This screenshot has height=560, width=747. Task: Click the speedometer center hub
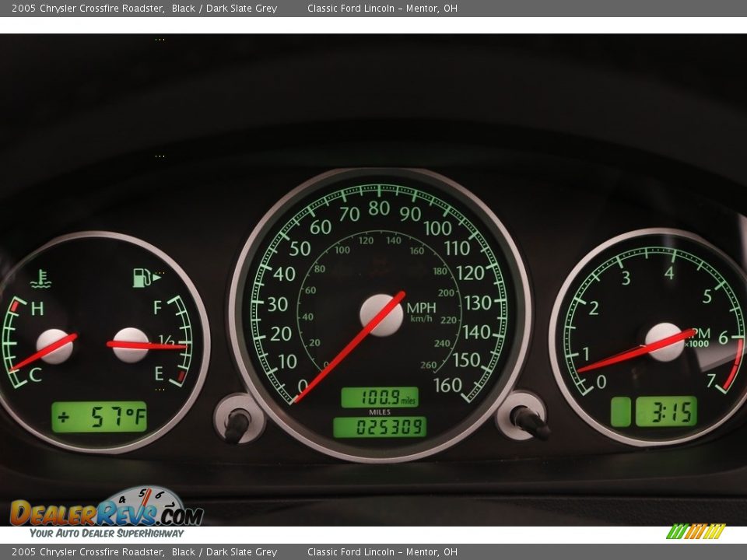[381, 315]
